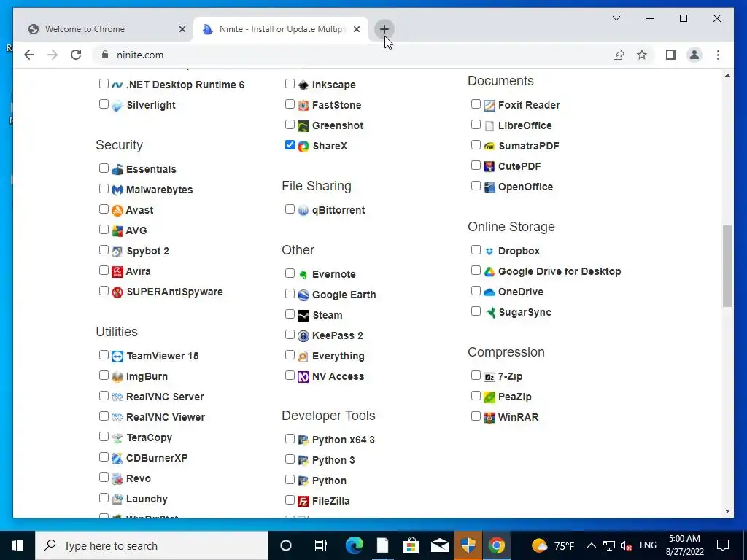Click the Dropbox app icon
747x560 pixels.
pyautogui.click(x=489, y=251)
